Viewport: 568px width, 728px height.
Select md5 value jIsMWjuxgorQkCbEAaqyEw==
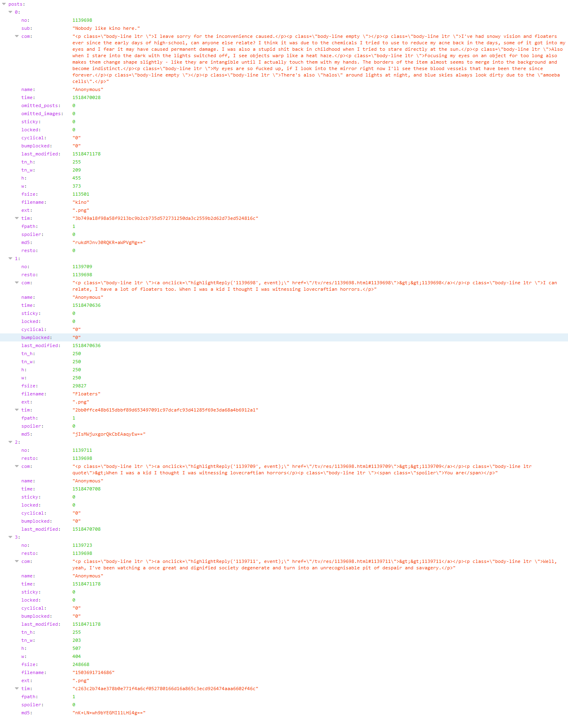[x=109, y=434]
